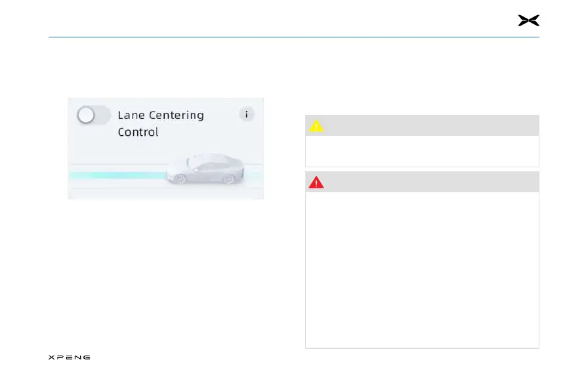Click the blue header divider line
Viewport: 588px width, 372px height.
click(x=294, y=37)
